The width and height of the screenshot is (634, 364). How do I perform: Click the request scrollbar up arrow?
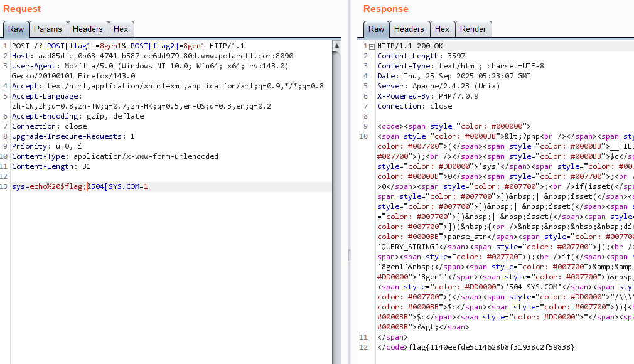(x=336, y=46)
